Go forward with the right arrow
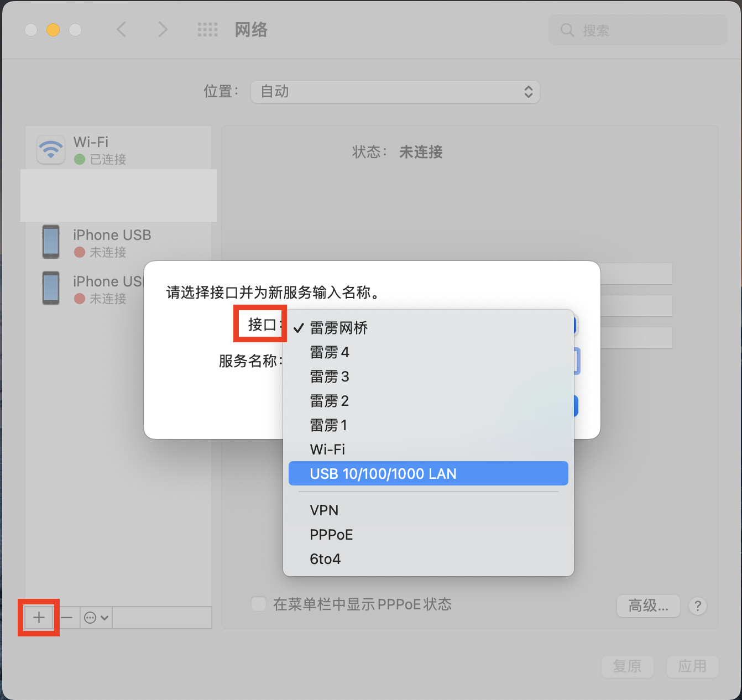 tap(162, 30)
